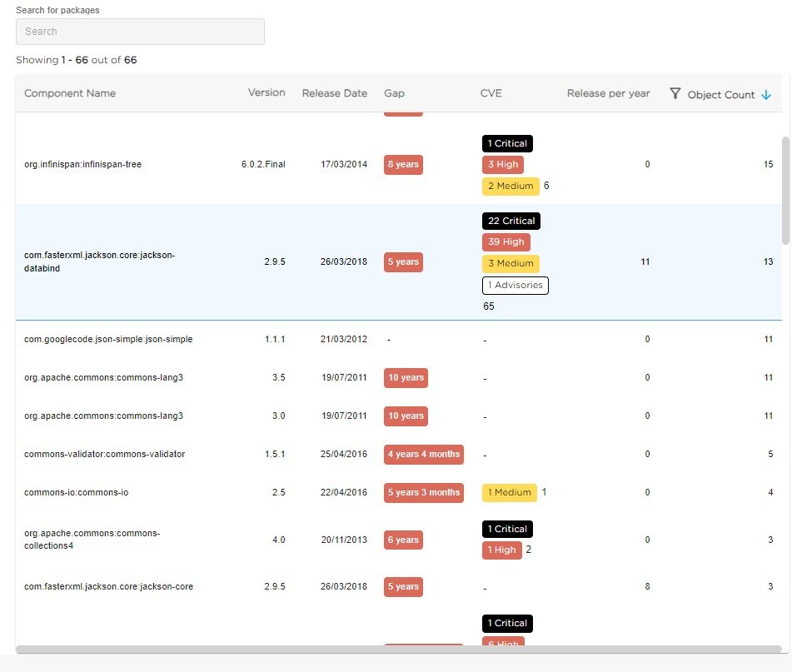This screenshot has height=672, width=792.
Task: Sort the table by Release Date
Action: click(x=335, y=93)
